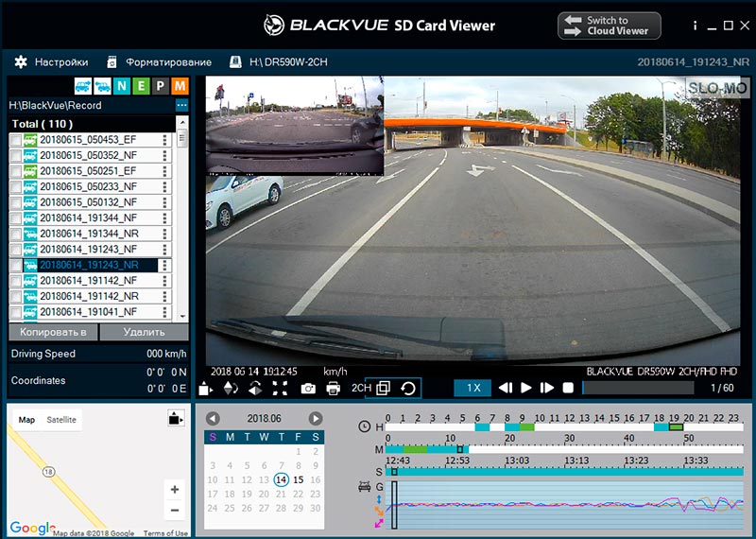Open Настройки settings gear
Viewport: 756px width, 539px height.
pos(21,61)
